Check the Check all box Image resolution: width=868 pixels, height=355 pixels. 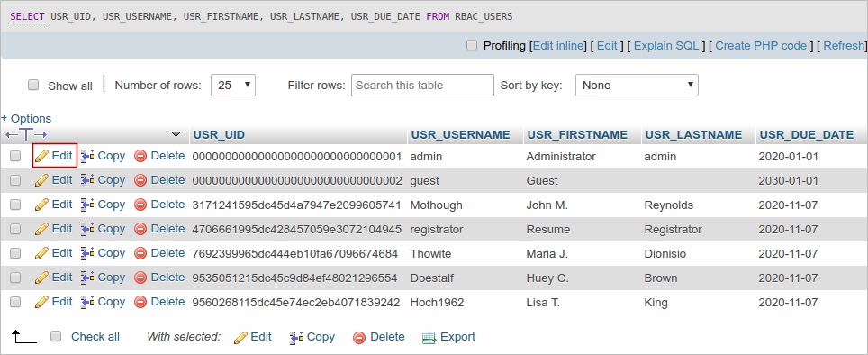(x=55, y=336)
